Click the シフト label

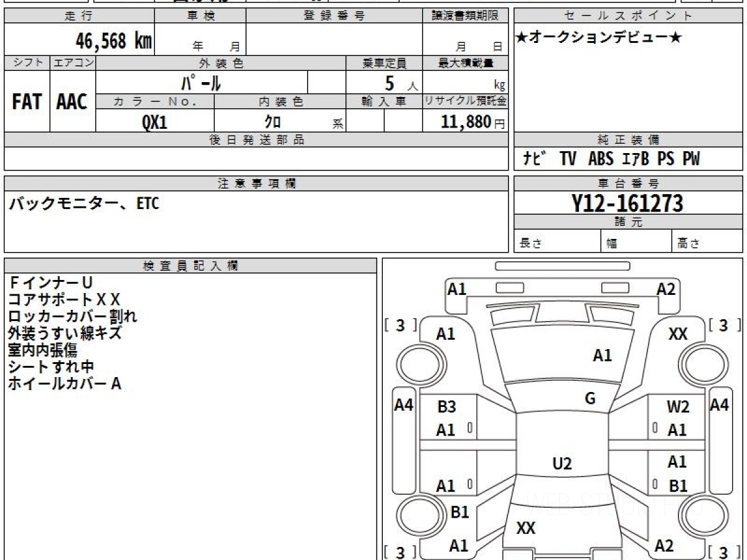click(27, 63)
